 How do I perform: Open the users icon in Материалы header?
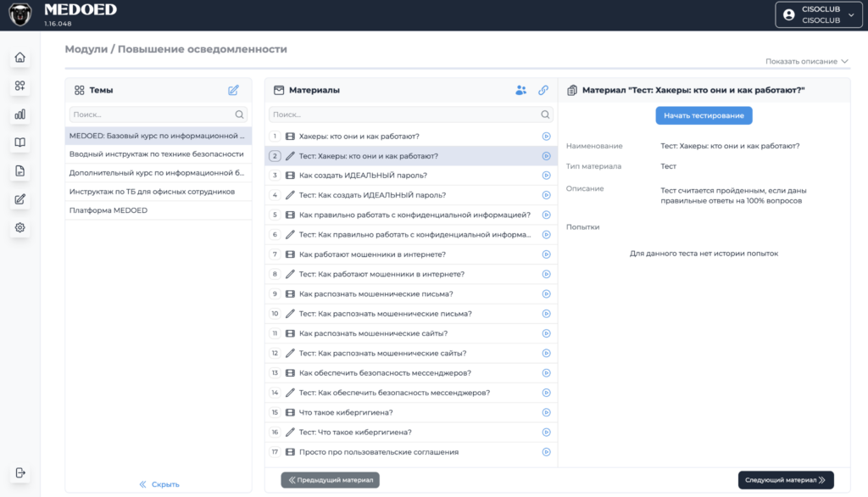pos(521,90)
